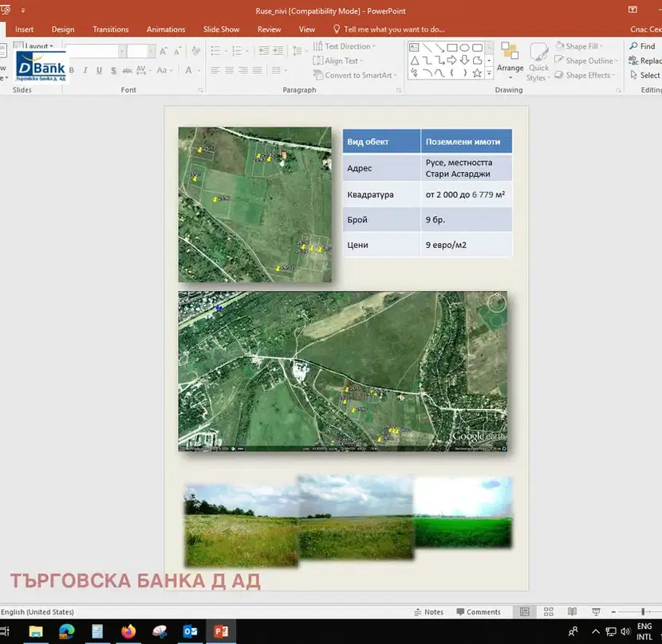Switch to the Transitions tab
Image resolution: width=662 pixels, height=644 pixels.
click(110, 29)
